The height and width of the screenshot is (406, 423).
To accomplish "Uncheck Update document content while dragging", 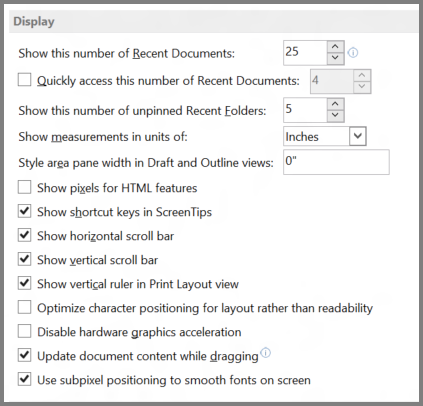I will 24,355.
